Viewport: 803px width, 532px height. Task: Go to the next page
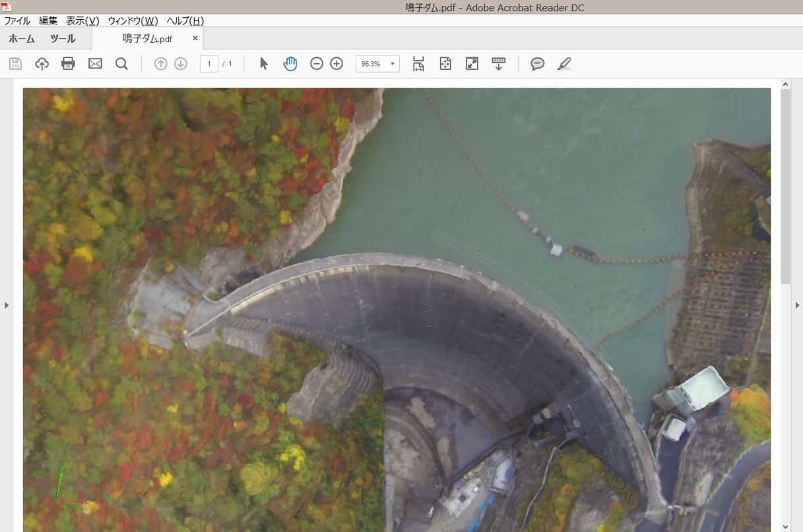(x=181, y=64)
